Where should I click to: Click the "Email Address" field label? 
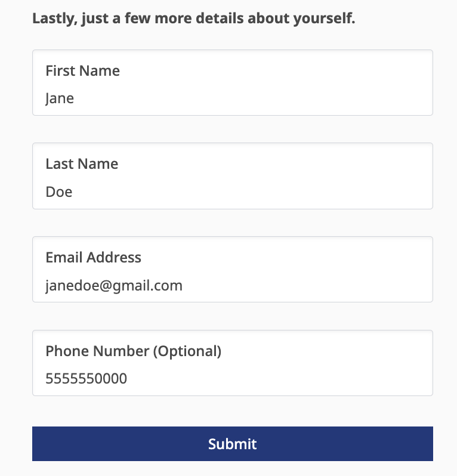point(93,258)
